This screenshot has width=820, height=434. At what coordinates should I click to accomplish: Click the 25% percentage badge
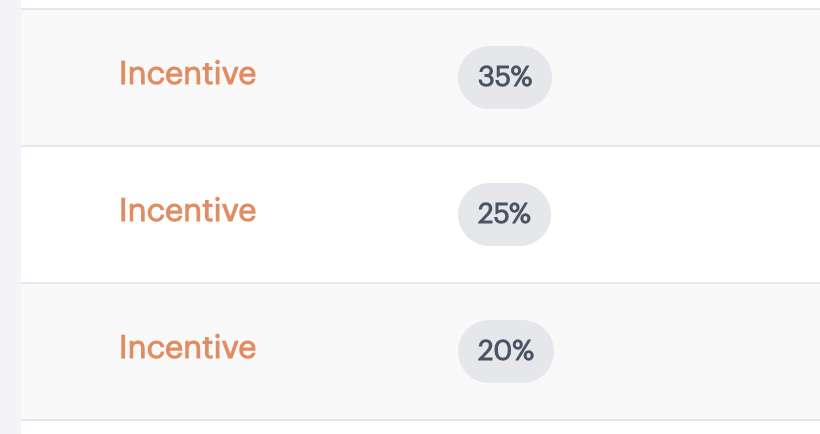pyautogui.click(x=504, y=214)
